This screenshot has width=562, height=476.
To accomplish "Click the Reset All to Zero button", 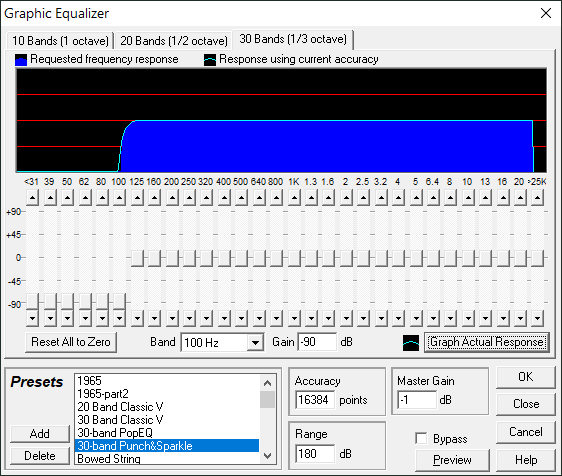I will 71,342.
